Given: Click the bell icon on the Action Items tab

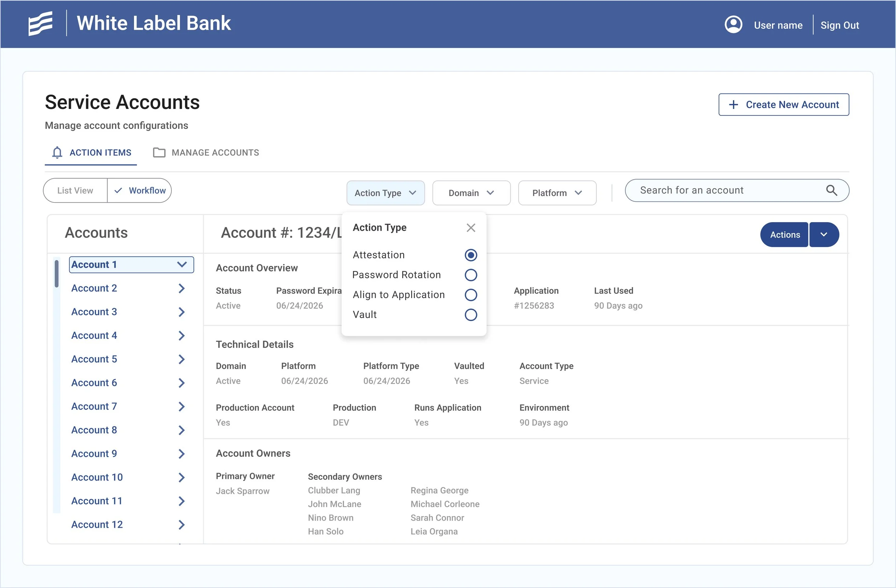Looking at the screenshot, I should tap(57, 152).
